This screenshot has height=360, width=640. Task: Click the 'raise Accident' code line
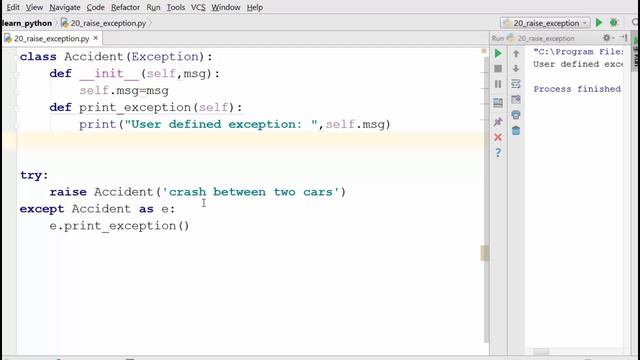198,192
